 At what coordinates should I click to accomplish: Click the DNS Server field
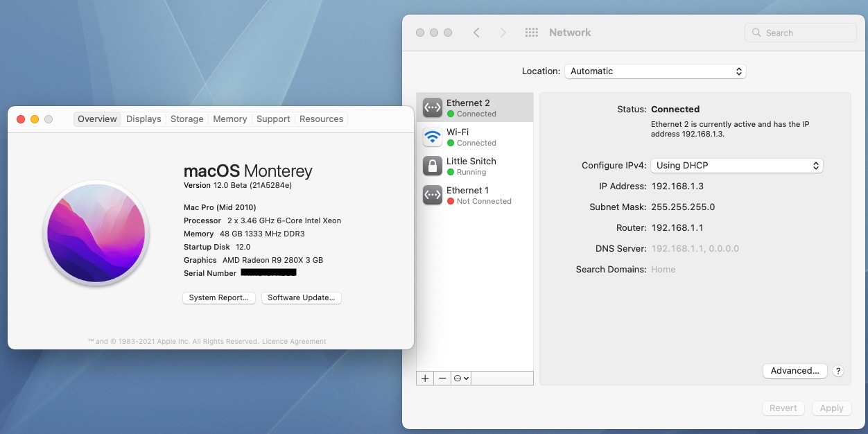[695, 248]
